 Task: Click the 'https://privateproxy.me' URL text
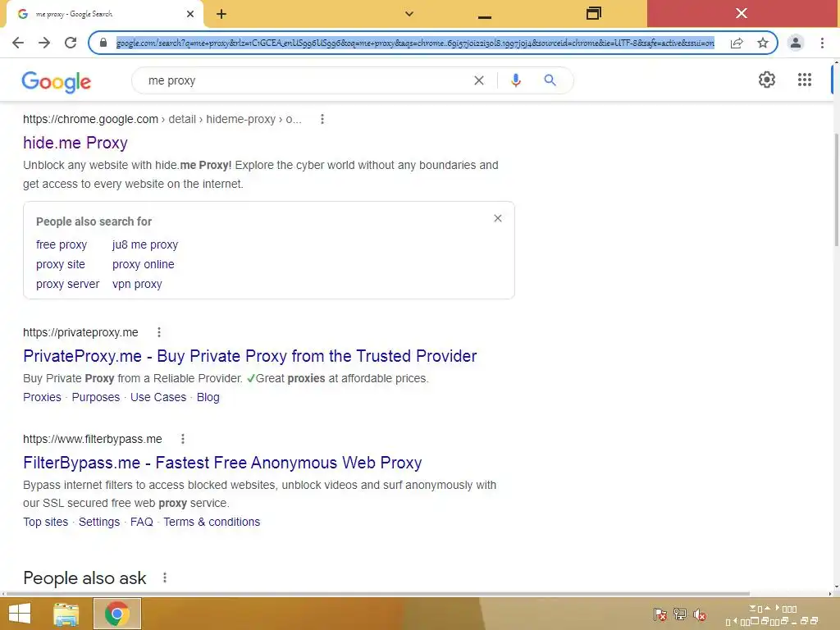click(x=80, y=333)
